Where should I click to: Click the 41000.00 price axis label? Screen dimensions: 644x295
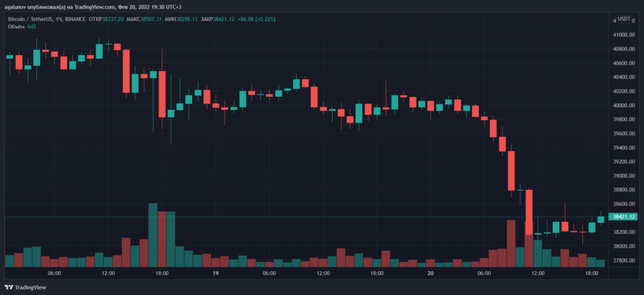[624, 52]
